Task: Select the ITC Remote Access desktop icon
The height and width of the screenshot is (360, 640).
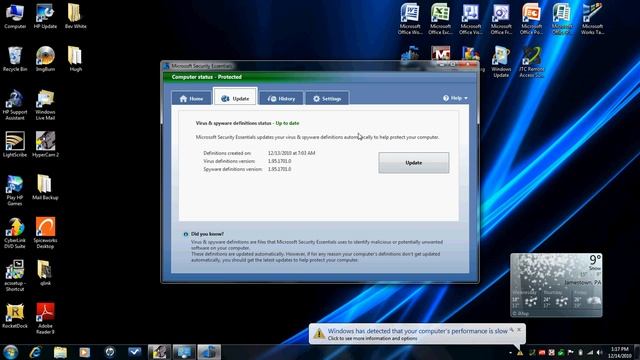Action: coord(531,62)
